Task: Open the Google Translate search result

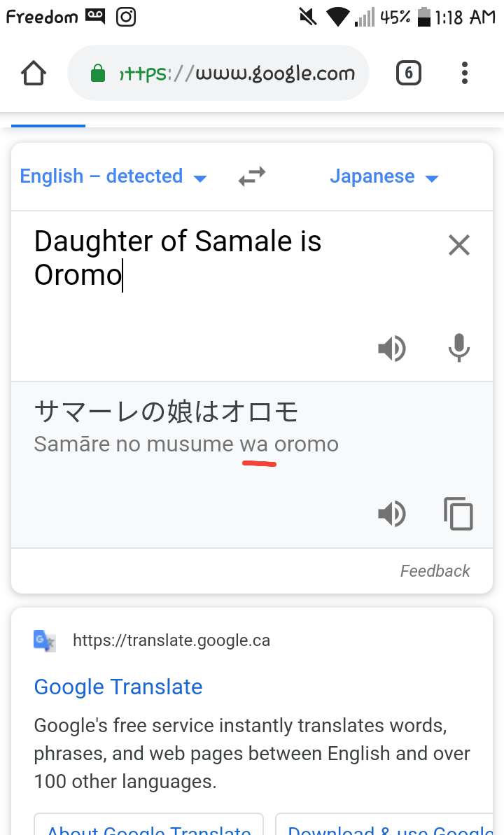Action: (118, 687)
